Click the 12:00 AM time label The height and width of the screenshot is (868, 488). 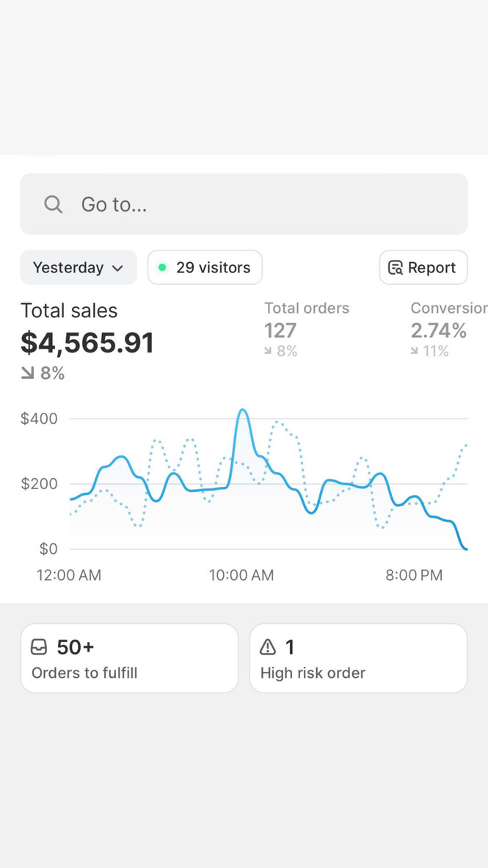pos(69,575)
